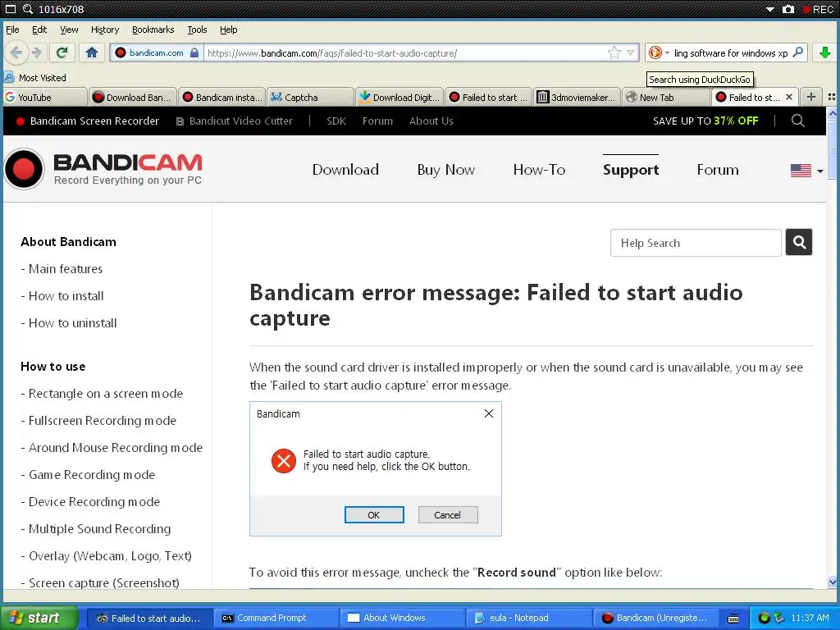
Task: Open the Most Visited bookmarks folder
Action: [x=35, y=78]
